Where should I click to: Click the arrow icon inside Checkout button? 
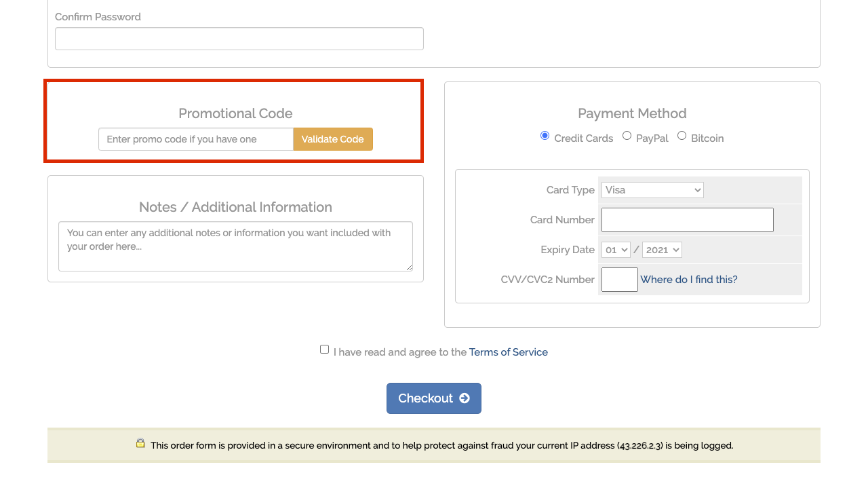465,398
